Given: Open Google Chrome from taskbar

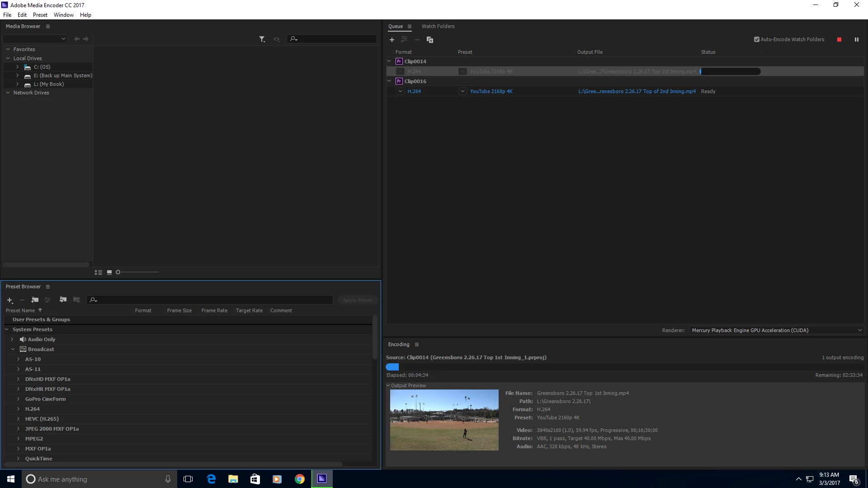Looking at the screenshot, I should point(299,479).
